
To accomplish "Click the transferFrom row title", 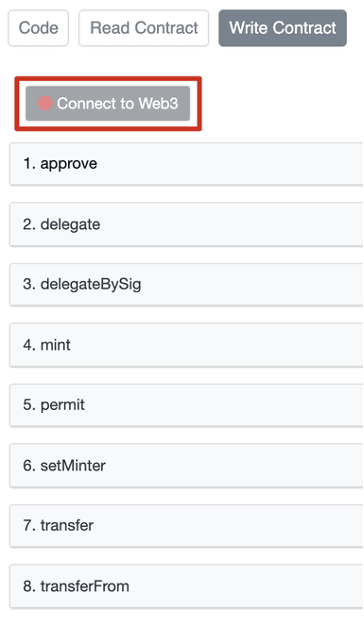I will pyautogui.click(x=76, y=586).
